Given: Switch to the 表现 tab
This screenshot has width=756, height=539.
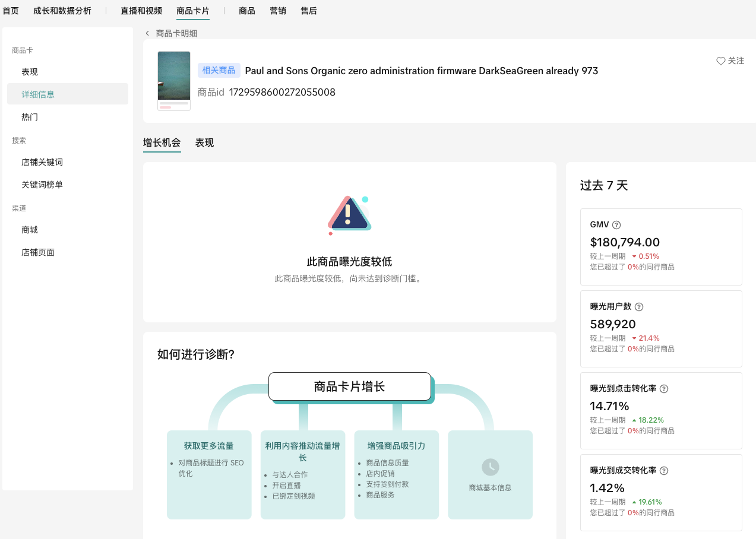Looking at the screenshot, I should [204, 143].
